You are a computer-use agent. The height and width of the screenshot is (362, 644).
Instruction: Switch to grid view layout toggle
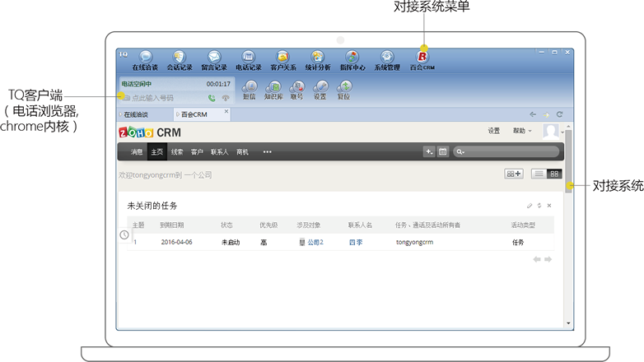[554, 174]
